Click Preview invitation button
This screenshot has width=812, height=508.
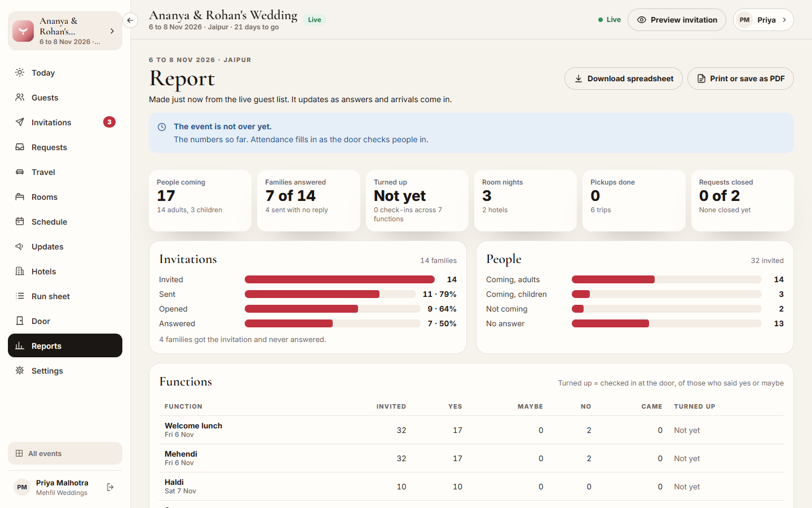[677, 20]
